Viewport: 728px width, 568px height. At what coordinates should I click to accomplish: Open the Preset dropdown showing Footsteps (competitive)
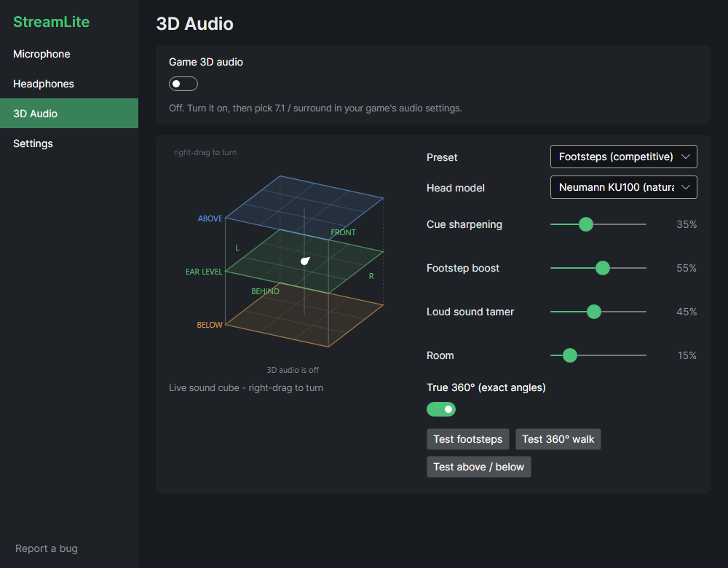pyautogui.click(x=623, y=157)
